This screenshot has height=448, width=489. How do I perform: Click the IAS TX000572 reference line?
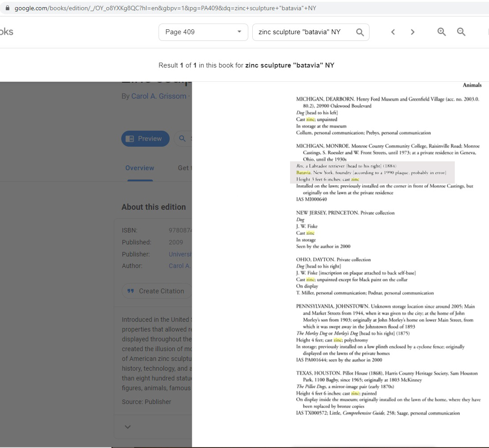378,413
